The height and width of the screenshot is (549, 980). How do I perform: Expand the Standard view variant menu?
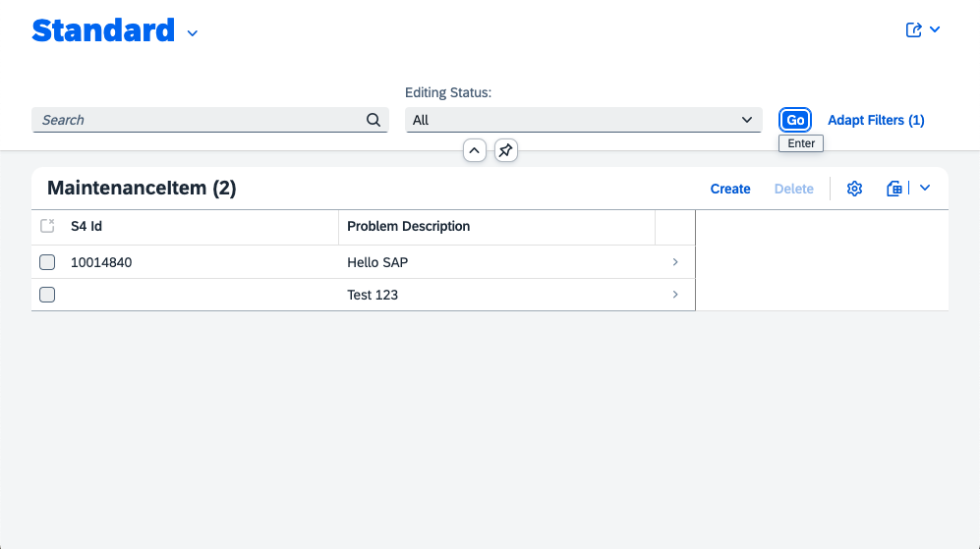[x=193, y=33]
